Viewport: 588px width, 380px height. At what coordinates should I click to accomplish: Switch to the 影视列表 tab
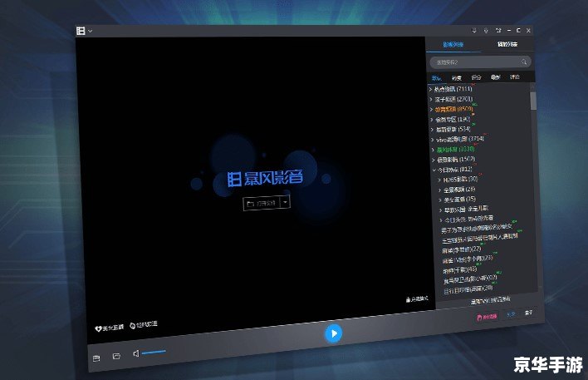point(453,44)
